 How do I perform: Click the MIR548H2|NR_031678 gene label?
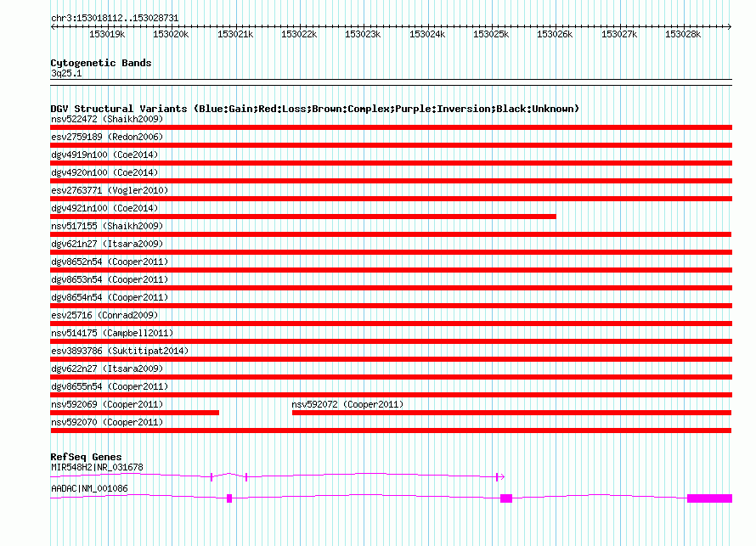(97, 467)
